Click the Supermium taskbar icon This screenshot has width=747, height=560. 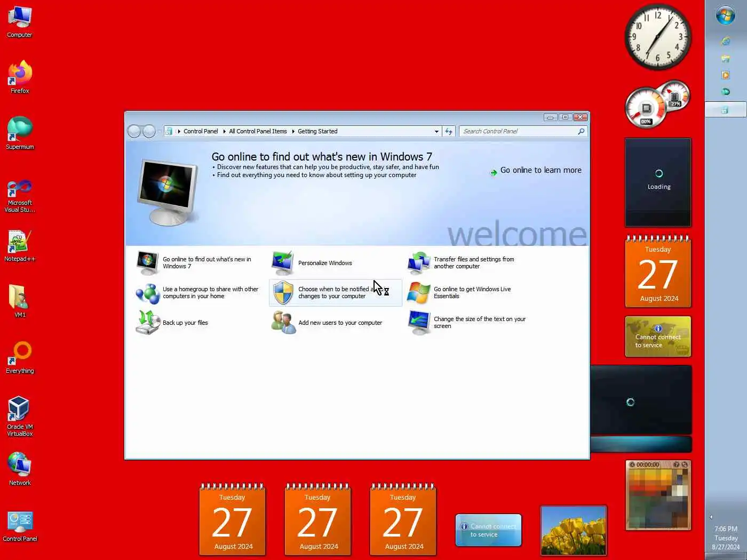pos(726,92)
